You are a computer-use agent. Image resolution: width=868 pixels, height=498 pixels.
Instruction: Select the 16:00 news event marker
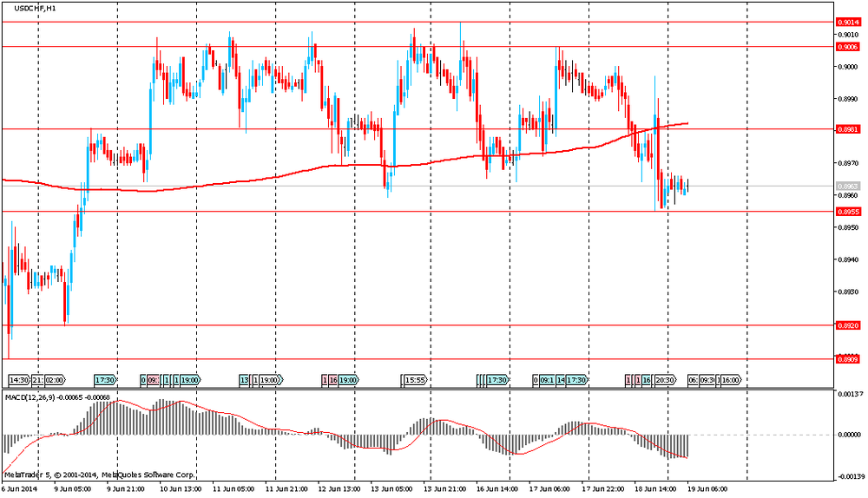(x=731, y=380)
